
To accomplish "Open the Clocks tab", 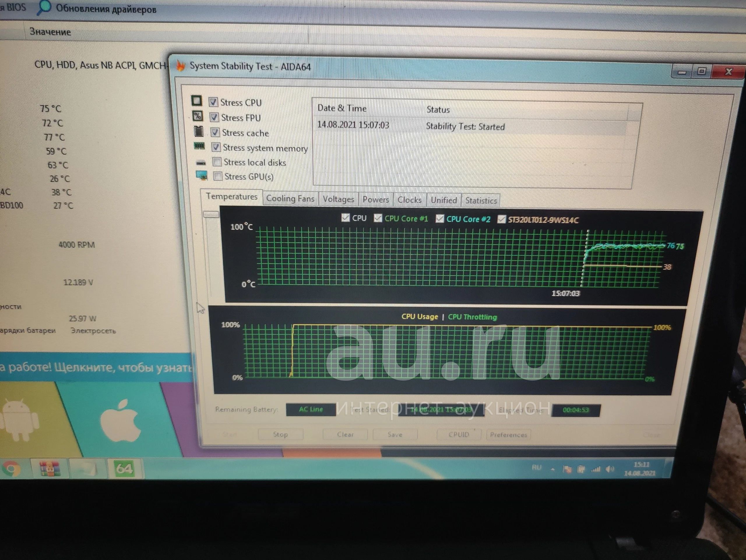I will (409, 200).
